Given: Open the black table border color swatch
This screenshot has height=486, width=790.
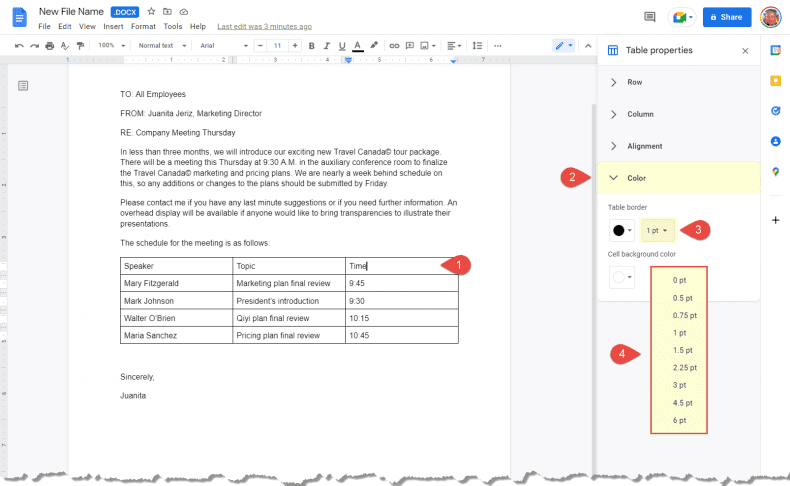Looking at the screenshot, I should [622, 230].
